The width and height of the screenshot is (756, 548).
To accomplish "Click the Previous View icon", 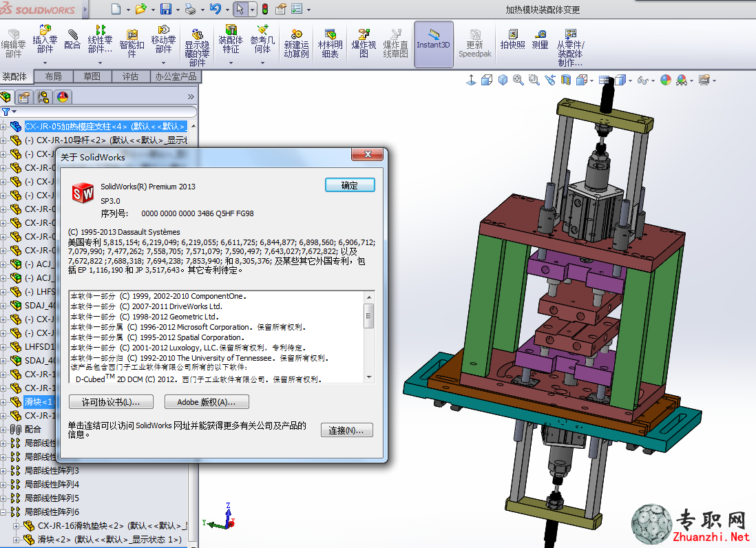I will tap(549, 80).
